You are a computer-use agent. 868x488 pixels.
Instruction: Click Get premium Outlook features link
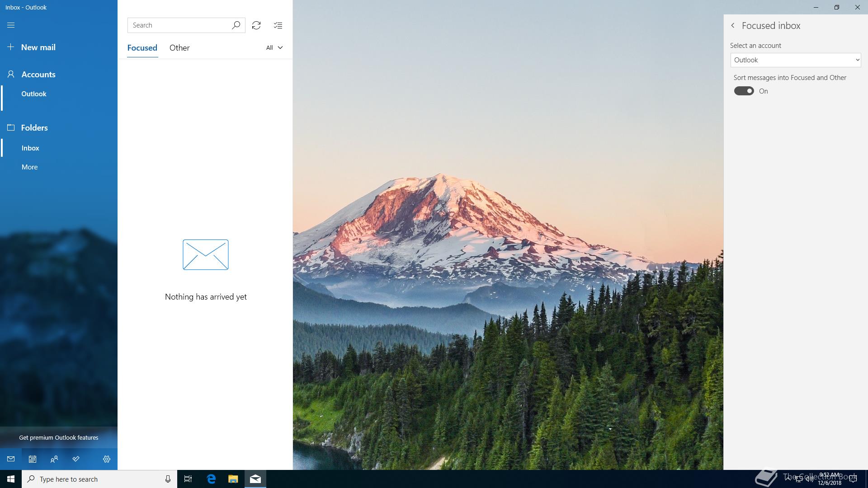pos(59,437)
